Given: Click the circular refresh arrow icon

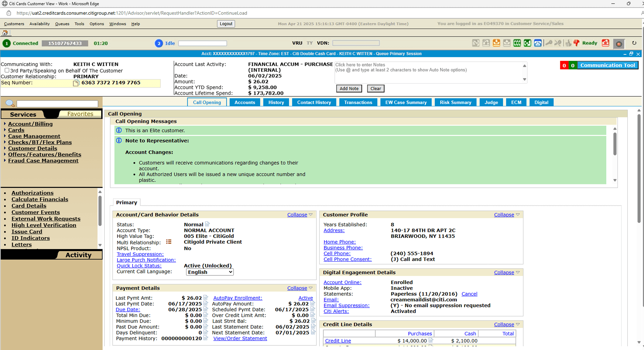Looking at the screenshot, I should pyautogui.click(x=634, y=43).
